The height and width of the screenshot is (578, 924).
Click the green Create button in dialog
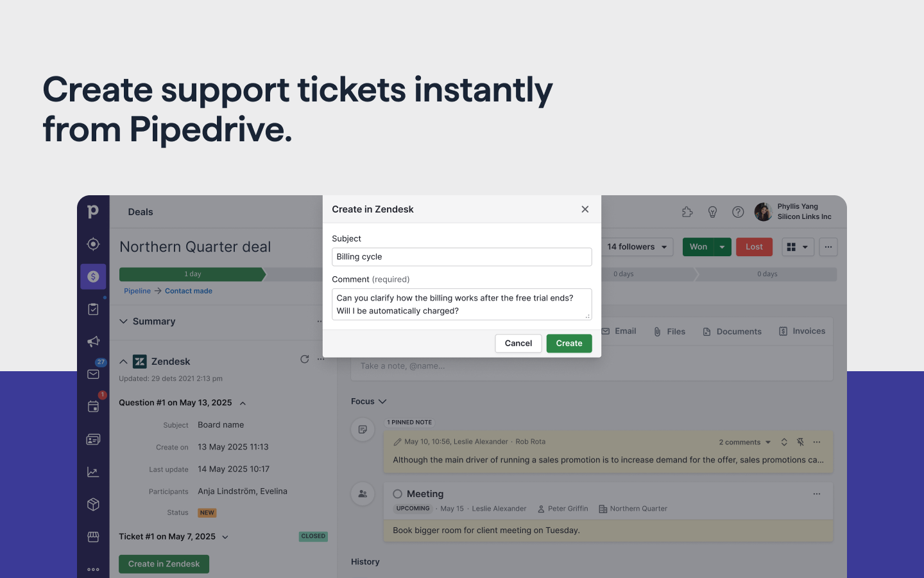(x=569, y=344)
